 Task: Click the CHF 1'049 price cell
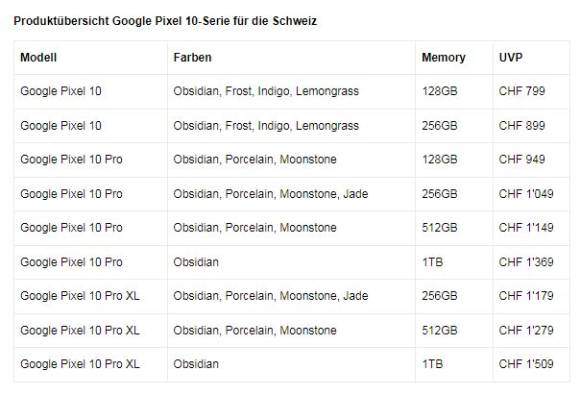526,193
